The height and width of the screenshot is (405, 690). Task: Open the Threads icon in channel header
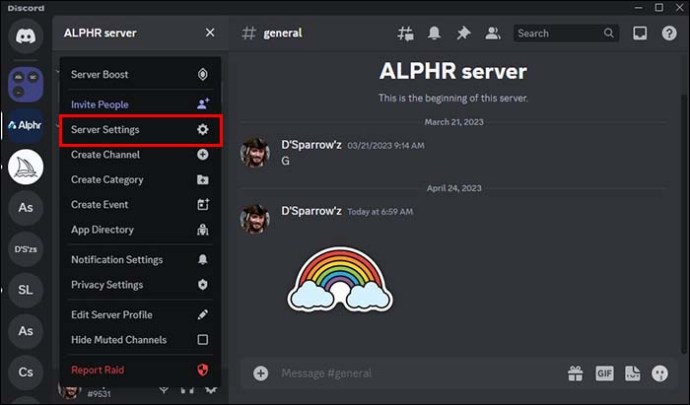405,33
